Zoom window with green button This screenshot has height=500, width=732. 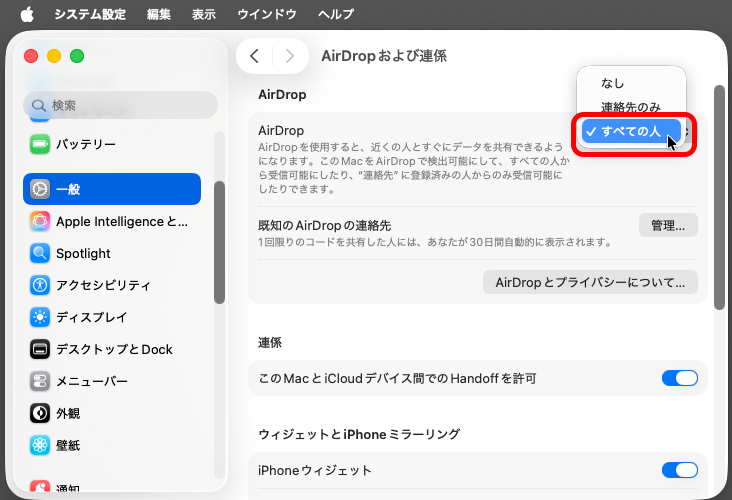(77, 56)
